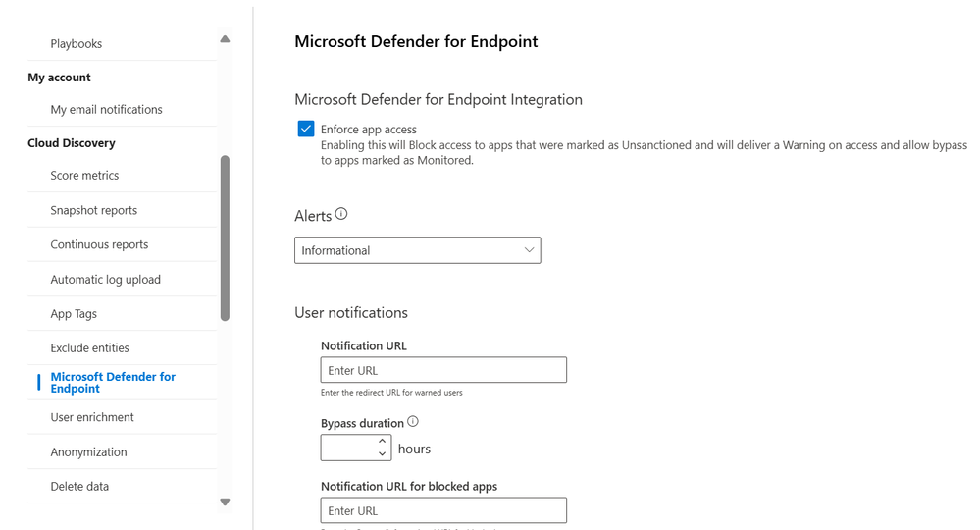Open User enrichment
Viewport: 980px width, 530px height.
(x=92, y=417)
